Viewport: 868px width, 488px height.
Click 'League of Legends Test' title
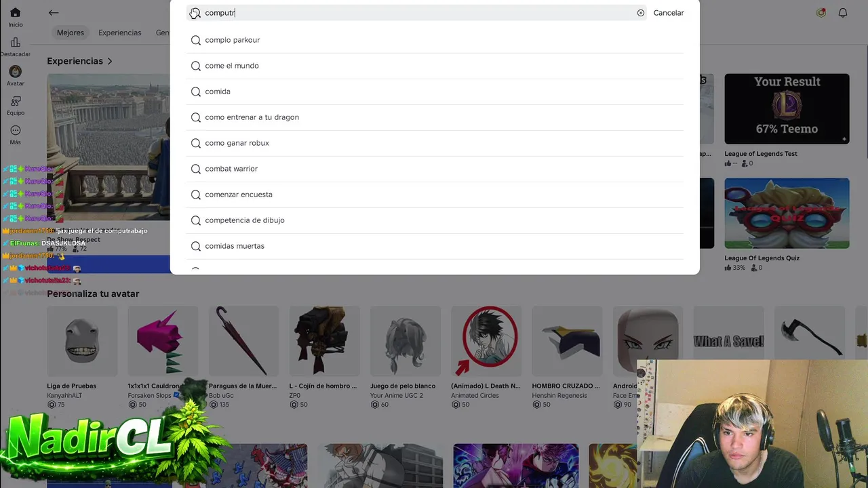(761, 154)
